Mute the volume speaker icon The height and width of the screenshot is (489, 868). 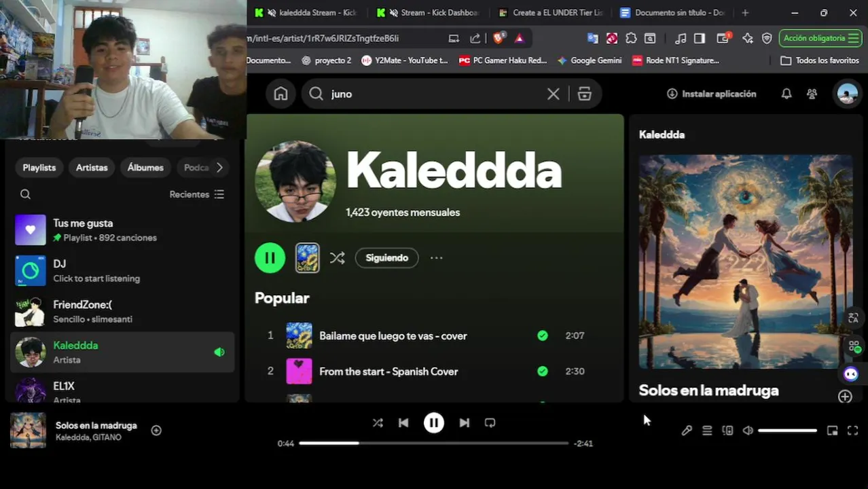pos(748,430)
